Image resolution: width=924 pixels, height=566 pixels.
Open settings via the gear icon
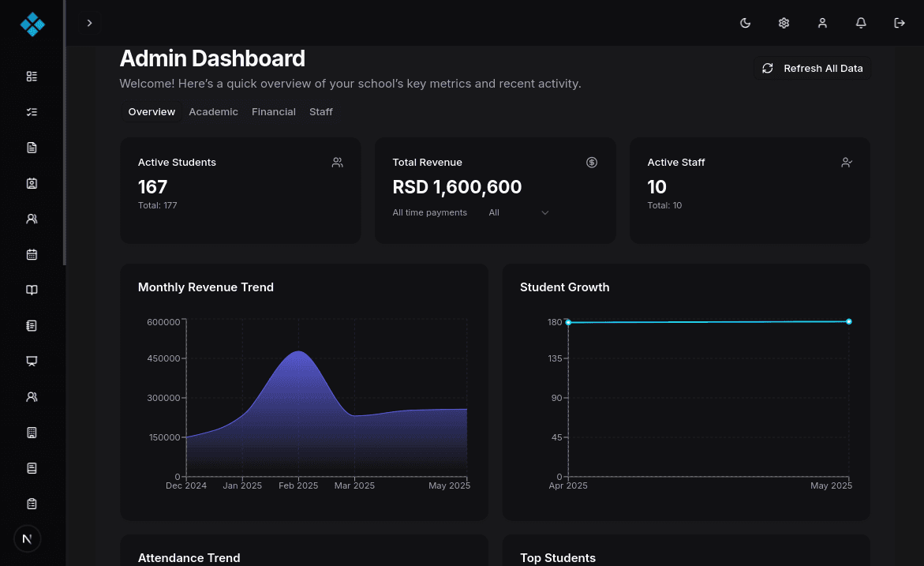coord(784,23)
